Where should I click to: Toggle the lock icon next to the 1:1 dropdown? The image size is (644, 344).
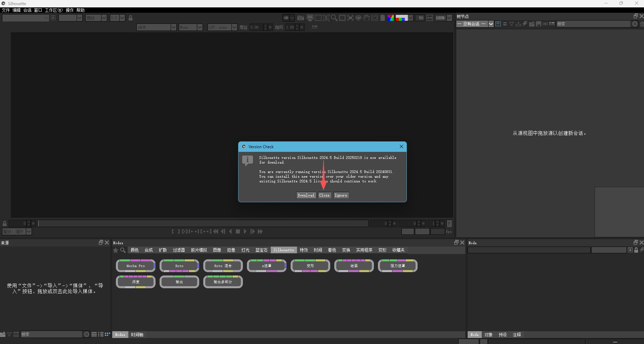point(131,18)
